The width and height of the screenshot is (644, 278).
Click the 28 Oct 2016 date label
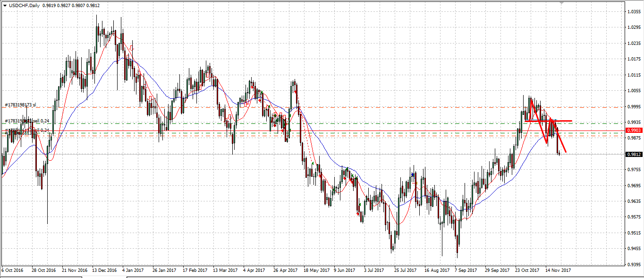click(43, 270)
